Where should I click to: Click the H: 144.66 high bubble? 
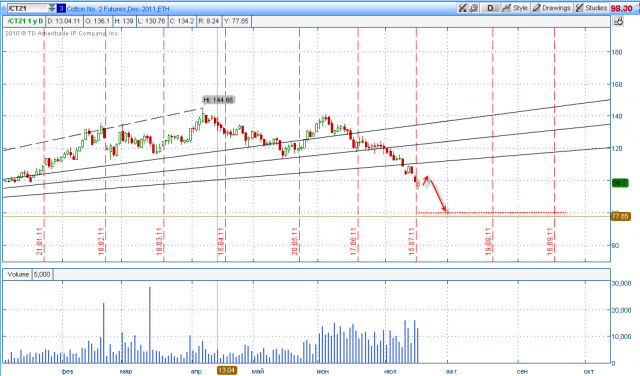click(x=218, y=100)
